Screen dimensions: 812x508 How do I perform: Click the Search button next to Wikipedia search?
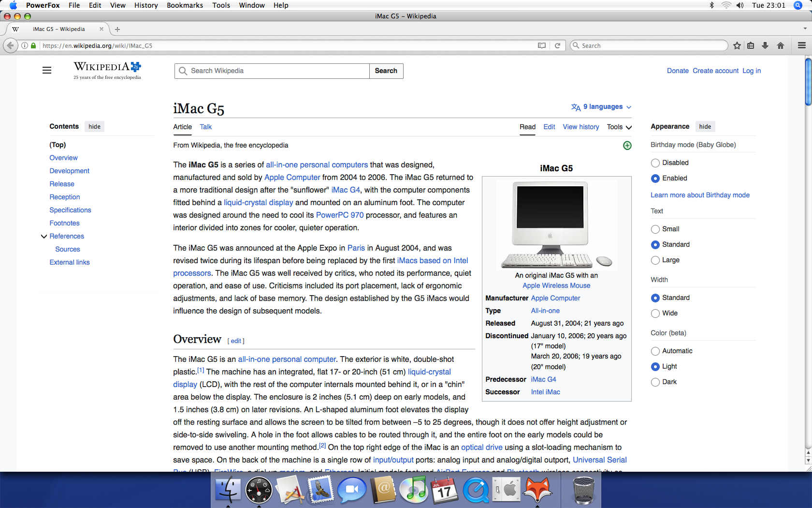click(x=386, y=71)
